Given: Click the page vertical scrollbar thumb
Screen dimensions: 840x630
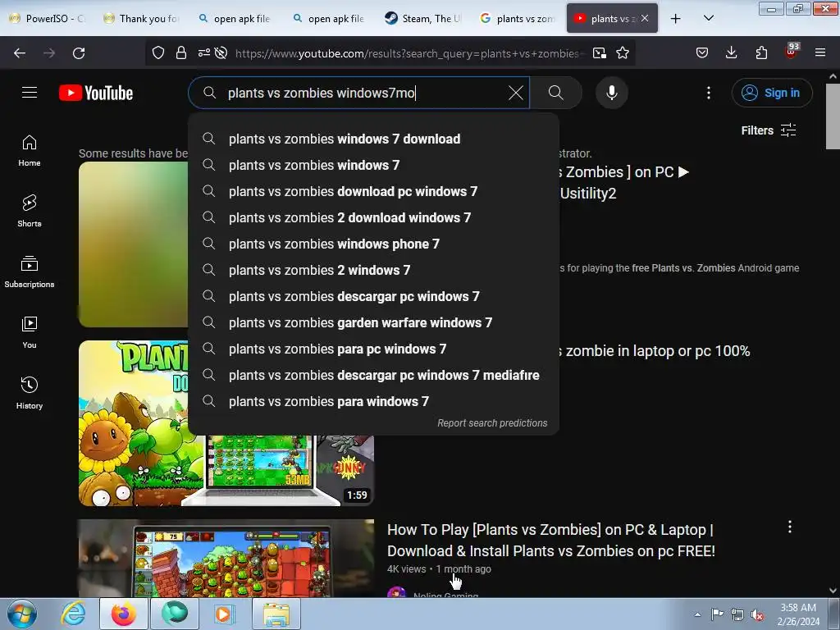Looking at the screenshot, I should 833,116.
